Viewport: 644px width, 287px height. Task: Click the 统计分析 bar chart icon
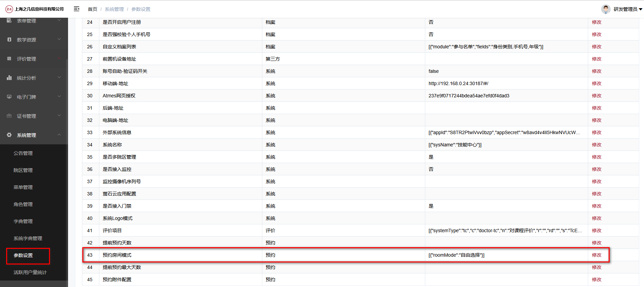9,78
